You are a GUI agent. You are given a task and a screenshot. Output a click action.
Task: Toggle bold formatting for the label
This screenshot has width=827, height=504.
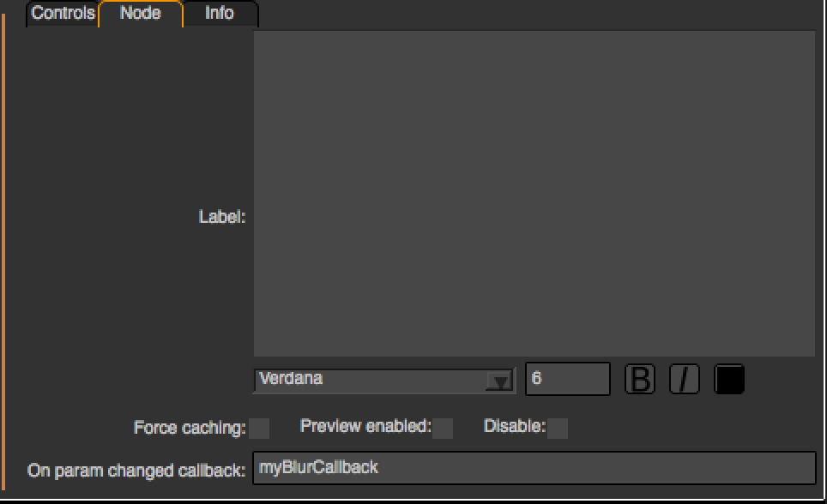point(639,379)
